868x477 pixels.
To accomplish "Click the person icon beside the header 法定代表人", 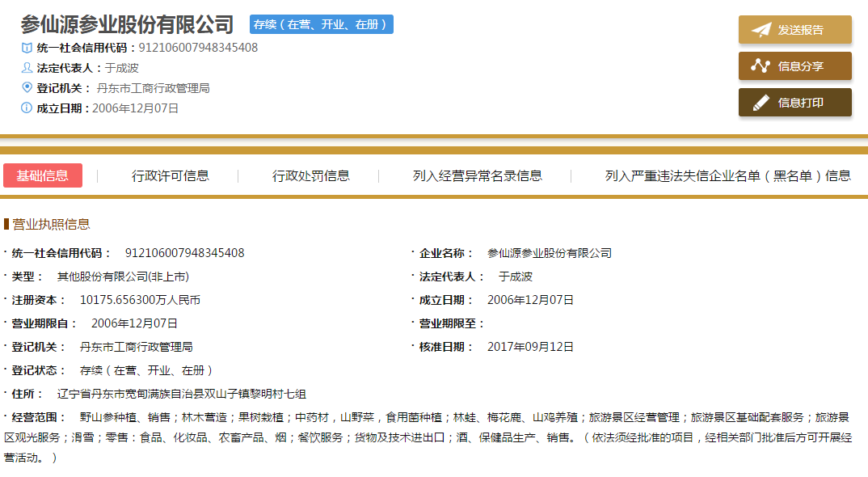I will [27, 68].
